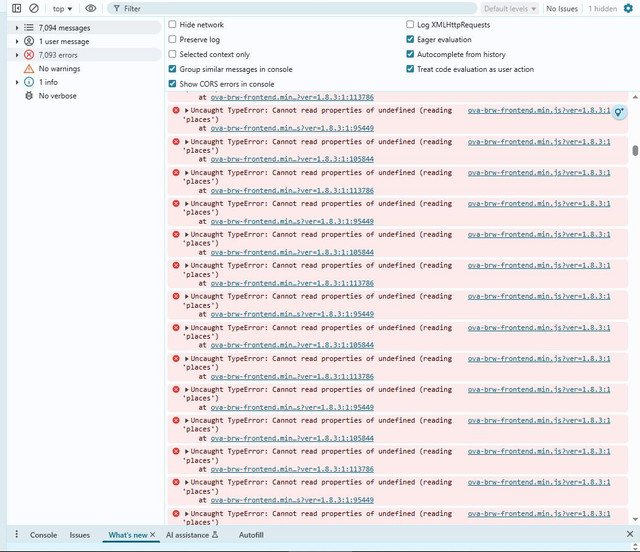The height and width of the screenshot is (552, 640).
Task: Click the warnings triangle icon in sidebar
Action: click(29, 69)
